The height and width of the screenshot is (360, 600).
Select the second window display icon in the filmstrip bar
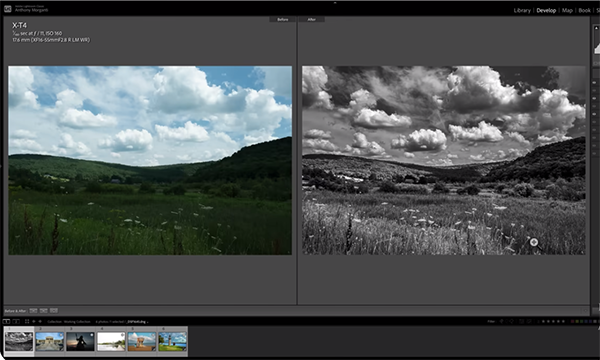[16, 321]
